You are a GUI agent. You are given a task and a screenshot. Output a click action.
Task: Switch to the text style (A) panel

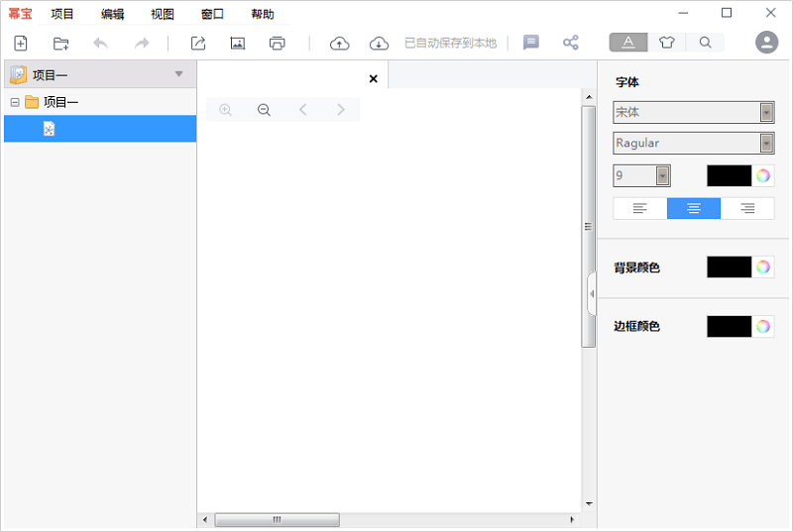628,43
